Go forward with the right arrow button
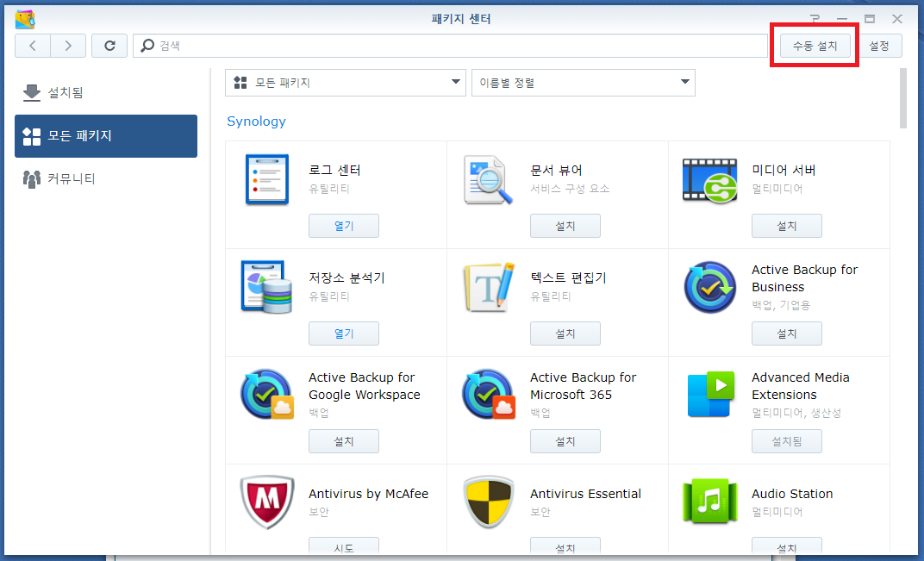 [x=68, y=46]
